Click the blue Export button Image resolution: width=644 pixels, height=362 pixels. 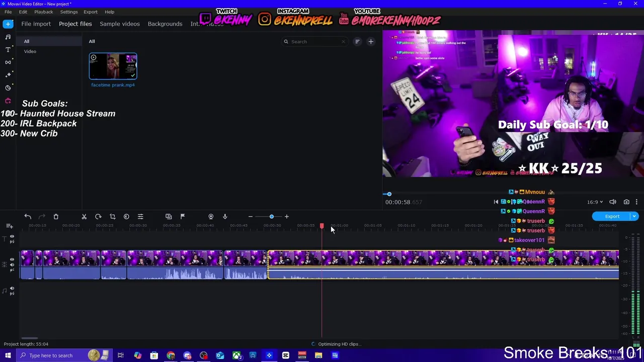coord(612,217)
